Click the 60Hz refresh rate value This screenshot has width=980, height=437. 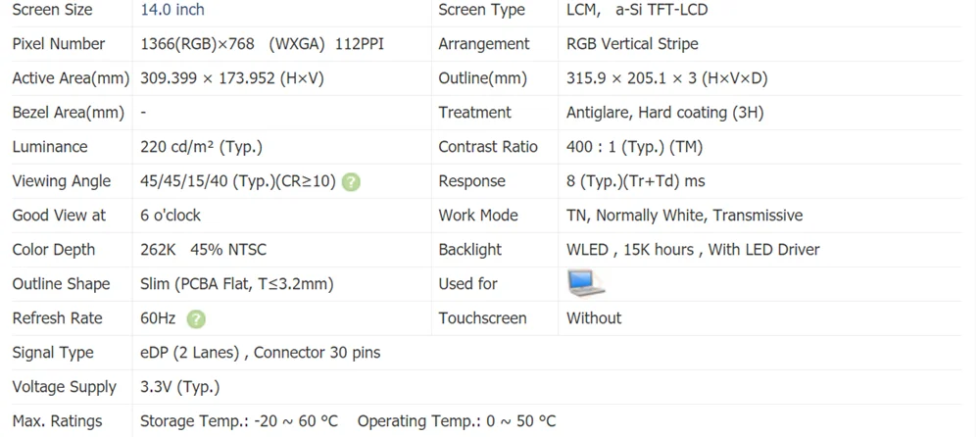point(158,318)
